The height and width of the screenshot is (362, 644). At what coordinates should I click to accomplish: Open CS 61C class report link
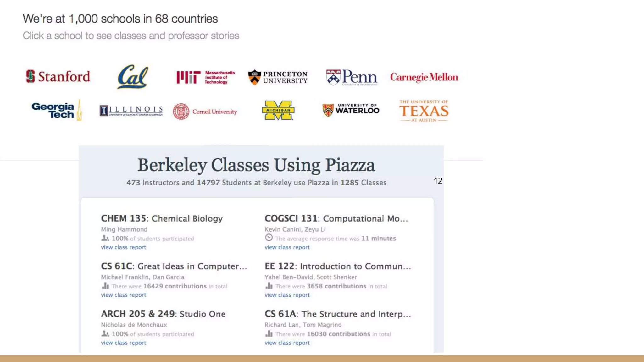pyautogui.click(x=123, y=295)
